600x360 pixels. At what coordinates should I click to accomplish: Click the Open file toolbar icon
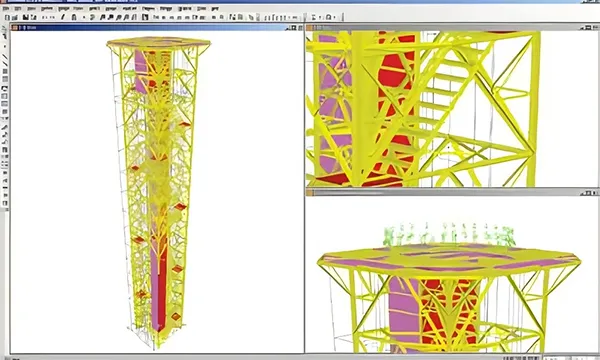pos(15,17)
